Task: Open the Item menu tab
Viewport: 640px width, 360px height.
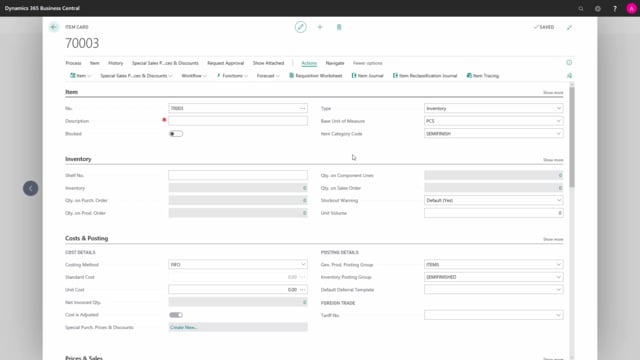Action: tap(95, 63)
